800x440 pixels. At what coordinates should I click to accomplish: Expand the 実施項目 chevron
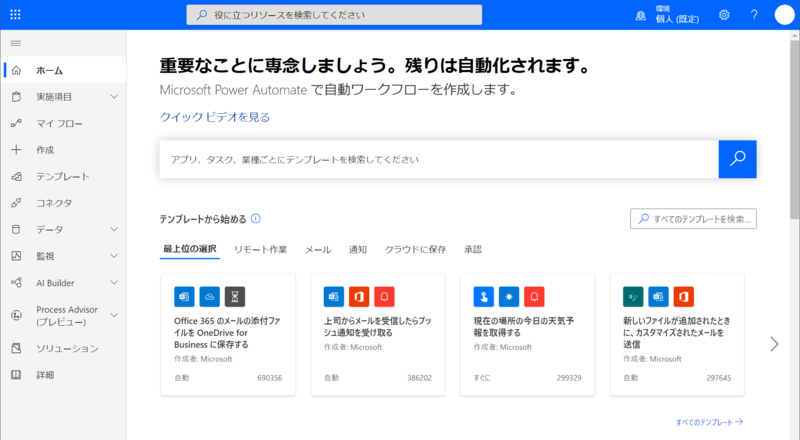click(114, 96)
